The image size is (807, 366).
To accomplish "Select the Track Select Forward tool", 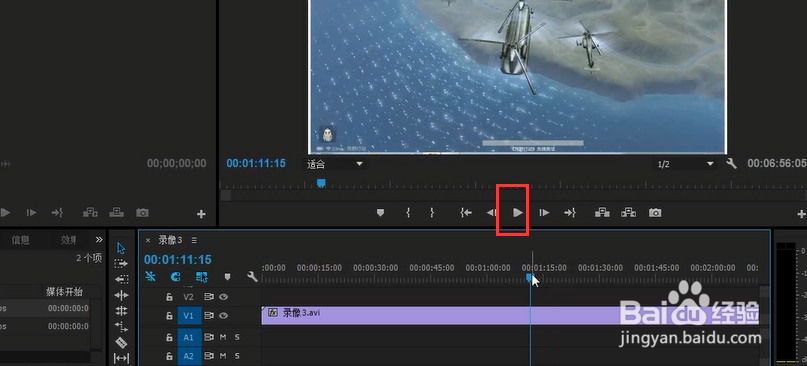I will point(121,264).
